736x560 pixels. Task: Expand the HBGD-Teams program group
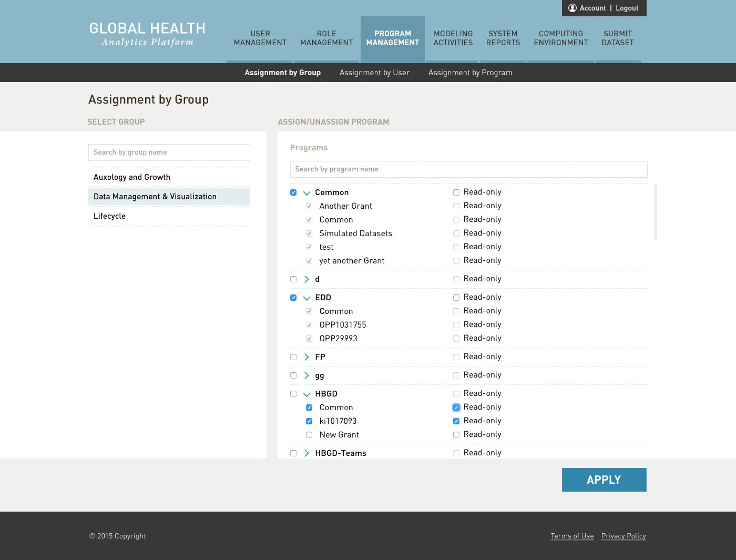[x=306, y=453]
